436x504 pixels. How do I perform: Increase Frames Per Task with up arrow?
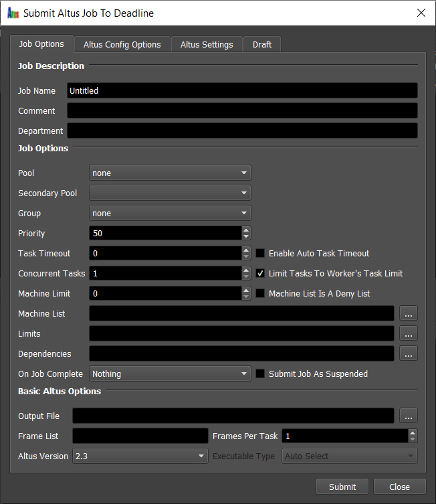pyautogui.click(x=413, y=432)
